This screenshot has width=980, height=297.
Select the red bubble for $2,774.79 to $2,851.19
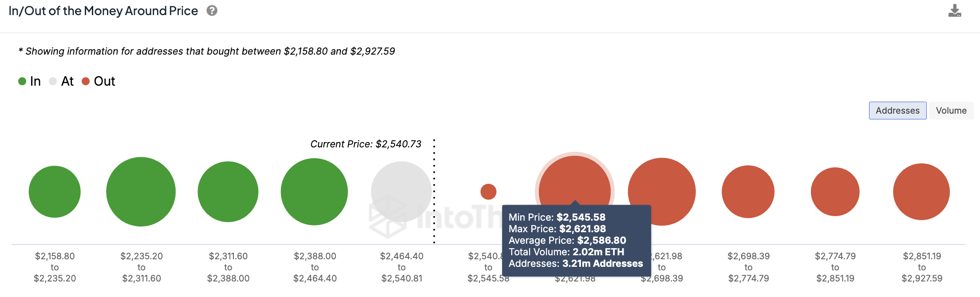835,192
